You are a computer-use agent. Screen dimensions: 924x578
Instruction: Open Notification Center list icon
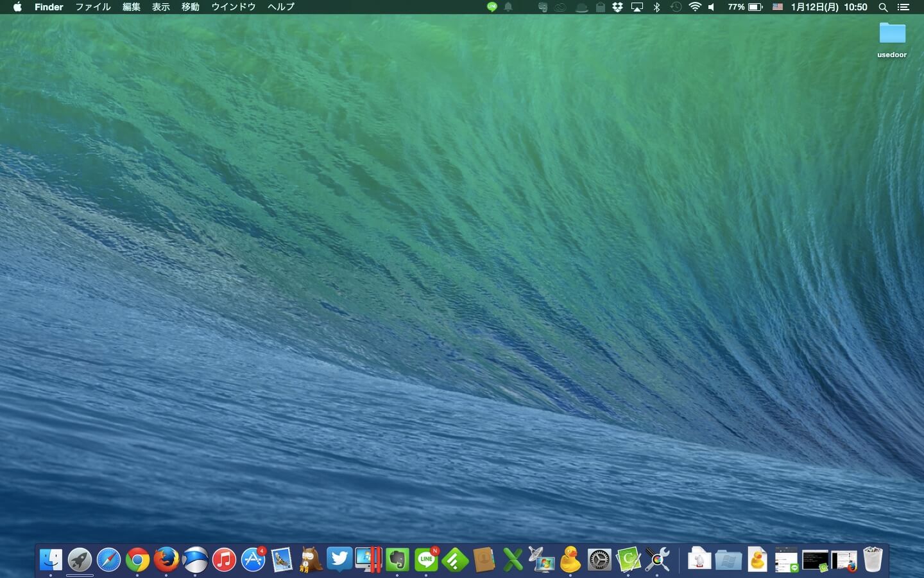[903, 7]
